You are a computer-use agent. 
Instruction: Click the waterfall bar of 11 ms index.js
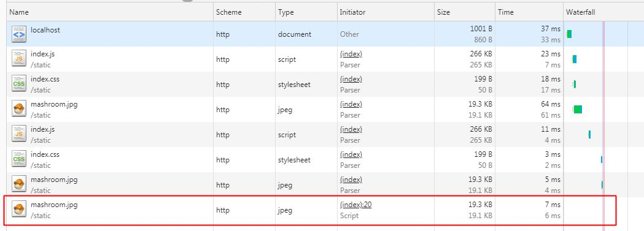[x=589, y=134]
